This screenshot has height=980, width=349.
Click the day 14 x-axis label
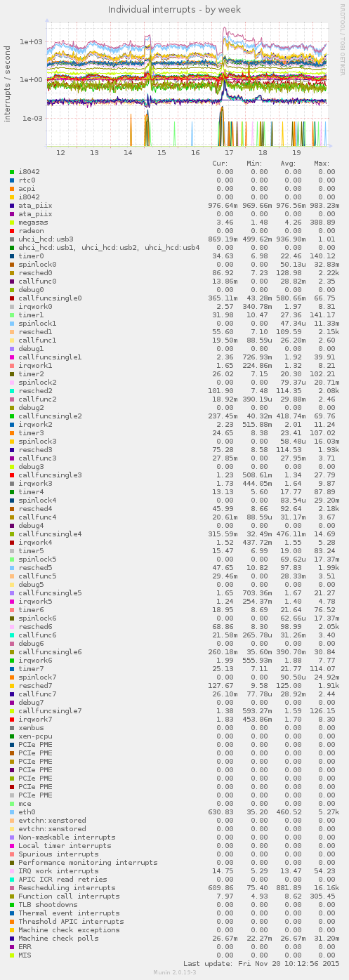(x=128, y=152)
